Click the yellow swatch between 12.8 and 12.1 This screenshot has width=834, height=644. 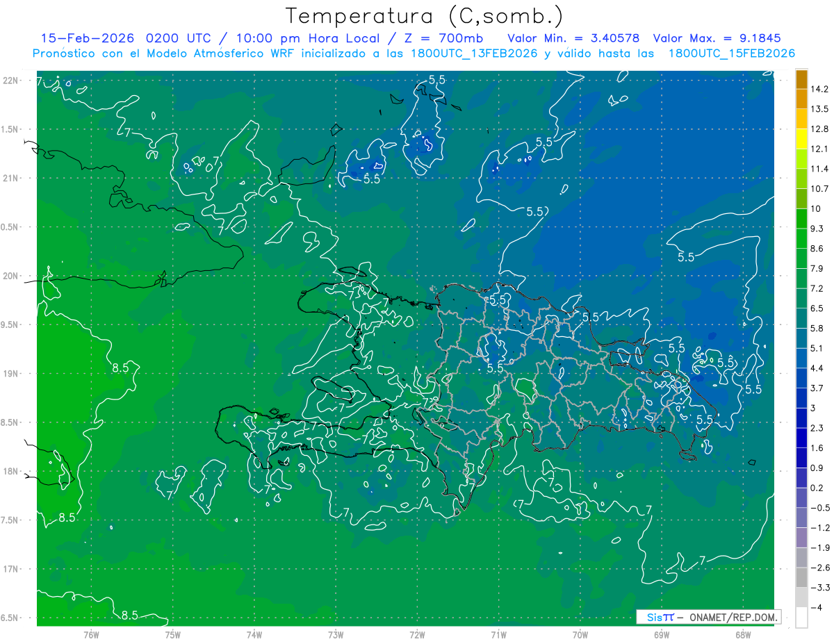(x=801, y=139)
